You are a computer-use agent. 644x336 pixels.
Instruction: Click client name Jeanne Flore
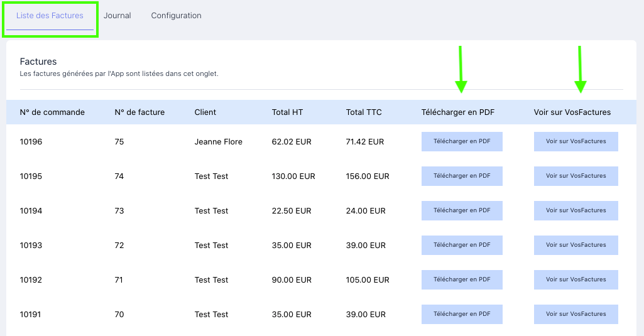[x=219, y=142]
